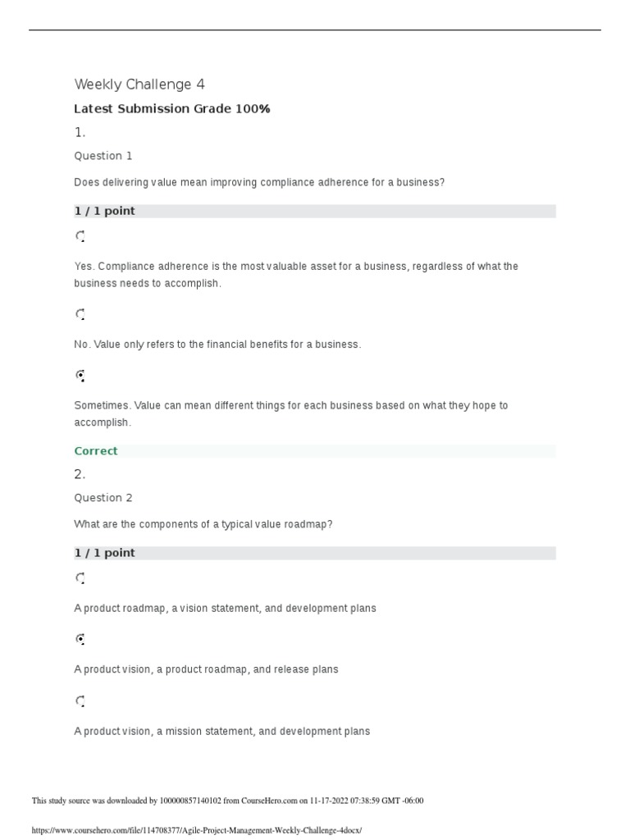Viewport: 630px width, 840px height.
Task: Click the green "Correct" feedback label
Action: 96,451
